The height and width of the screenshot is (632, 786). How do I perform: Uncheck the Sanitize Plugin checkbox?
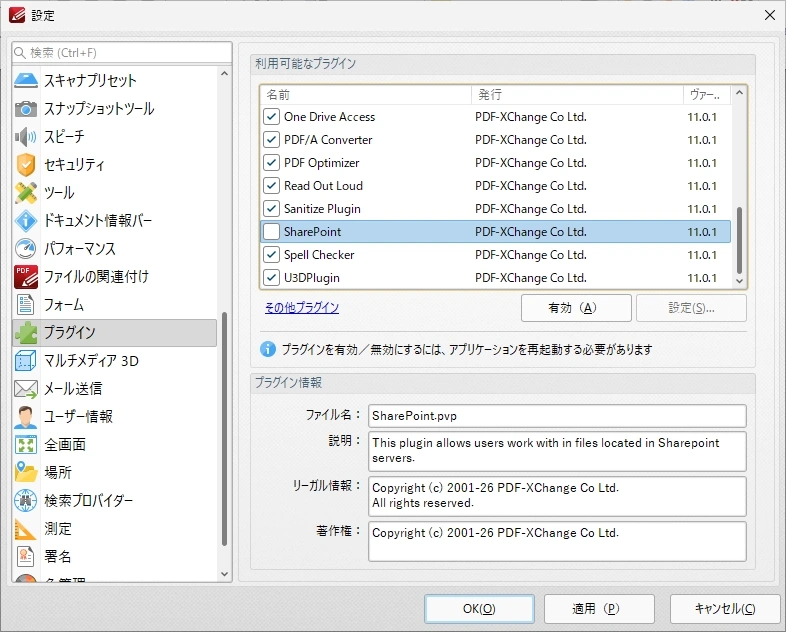pyautogui.click(x=271, y=208)
